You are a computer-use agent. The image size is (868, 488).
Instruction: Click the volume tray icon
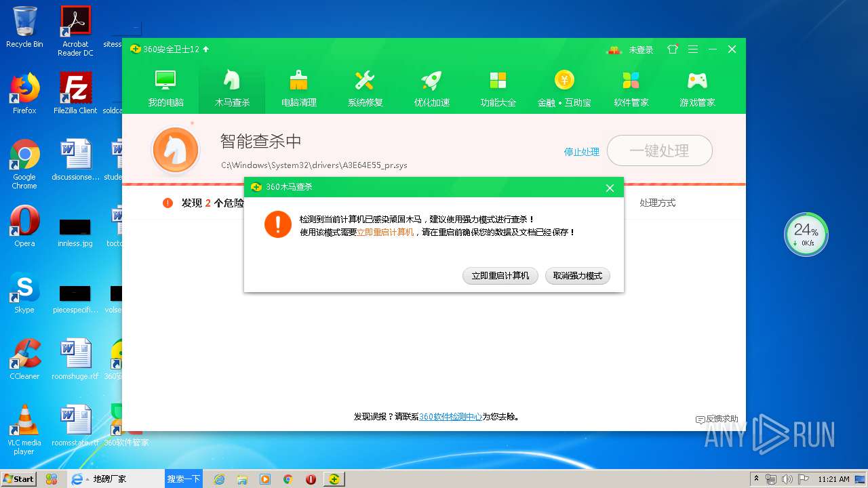787,479
